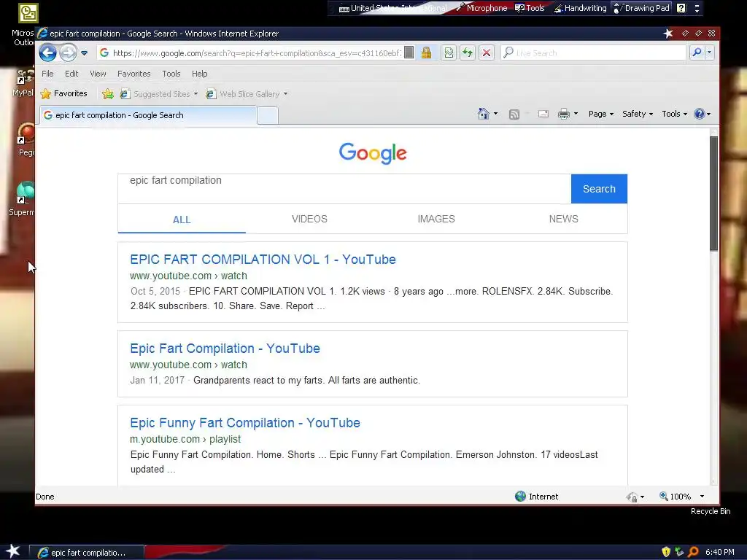Image resolution: width=747 pixels, height=560 pixels.
Task: Switch to the ALL results tab
Action: pos(182,219)
